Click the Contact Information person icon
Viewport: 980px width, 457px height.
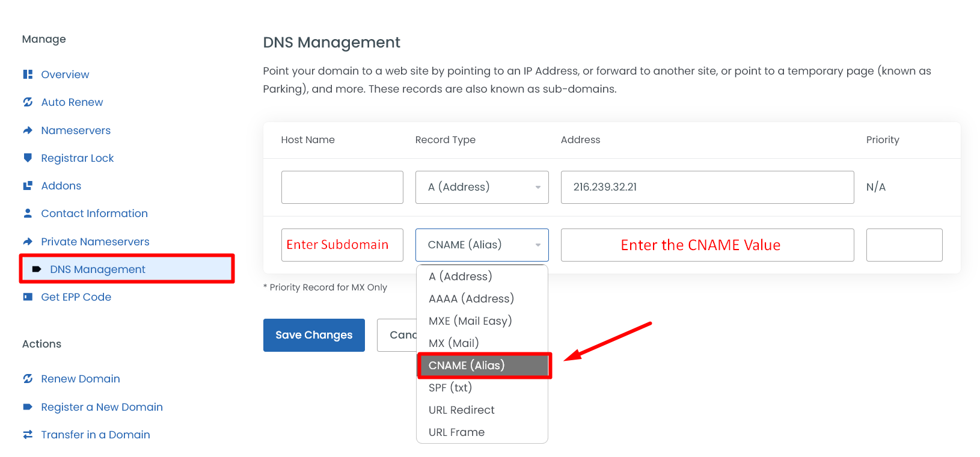pyautogui.click(x=28, y=213)
